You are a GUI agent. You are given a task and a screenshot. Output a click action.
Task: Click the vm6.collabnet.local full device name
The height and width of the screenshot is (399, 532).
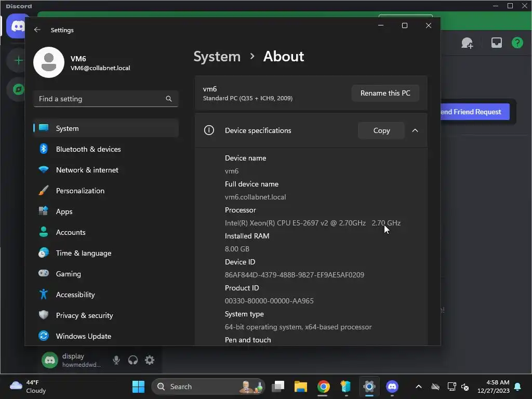click(x=255, y=197)
